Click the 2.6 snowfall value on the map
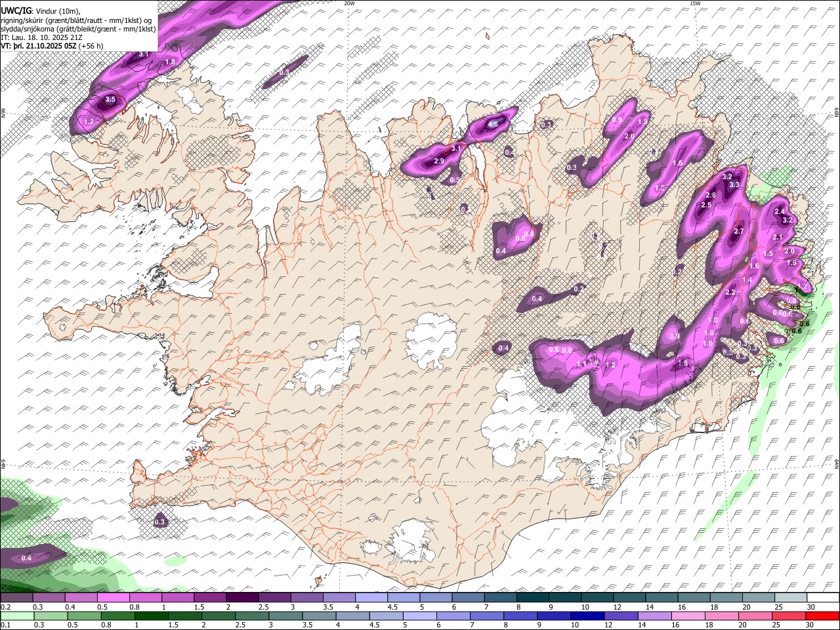This screenshot has width=840, height=630. tap(711, 196)
